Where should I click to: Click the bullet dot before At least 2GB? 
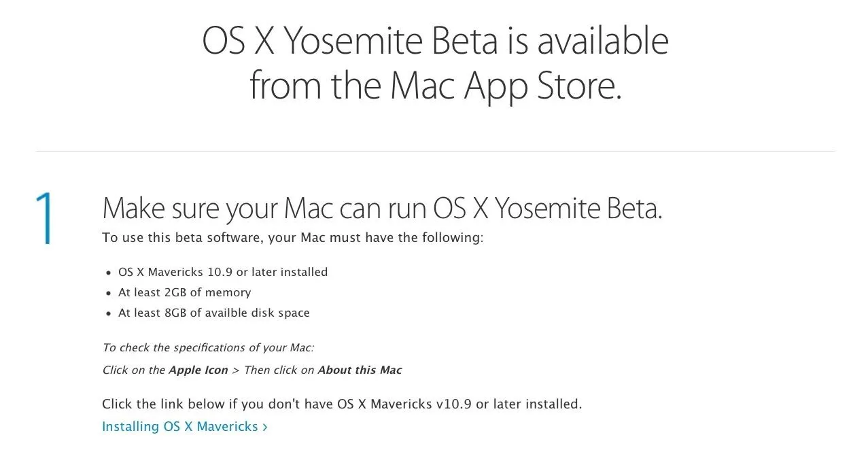109,293
